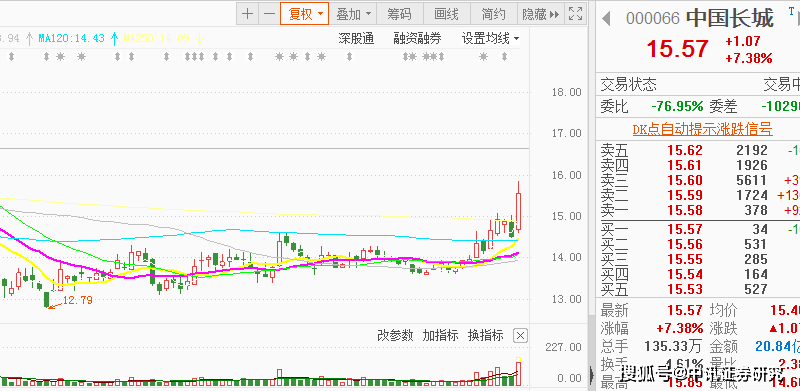Click the 18.00 price axis label
This screenshot has width=800, height=391.
click(x=567, y=92)
